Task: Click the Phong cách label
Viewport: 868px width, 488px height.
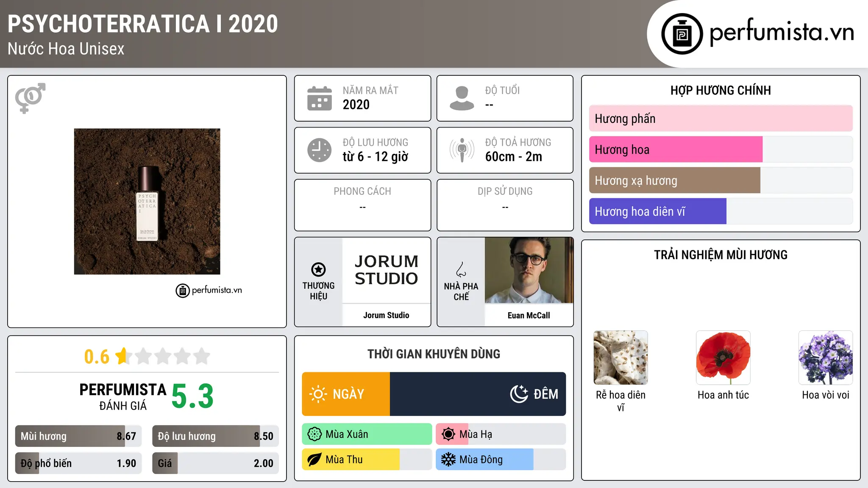Action: [x=362, y=191]
